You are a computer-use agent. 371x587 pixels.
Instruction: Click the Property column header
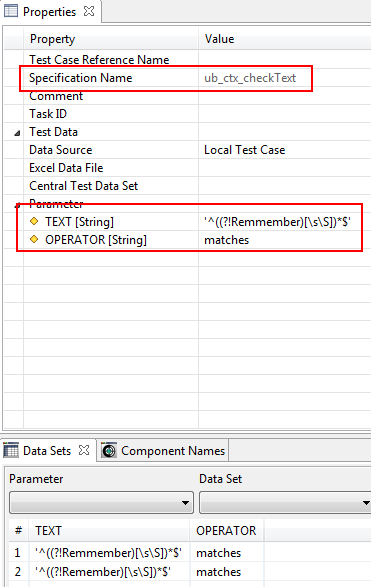tap(52, 39)
